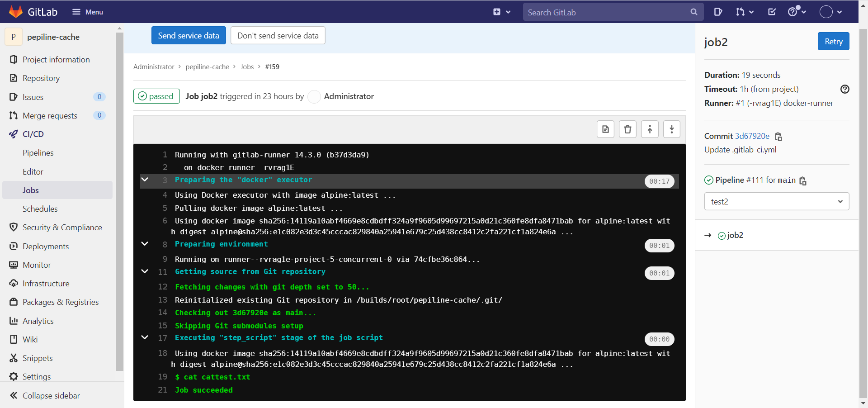Click Jobs breadcrumb link

point(247,66)
